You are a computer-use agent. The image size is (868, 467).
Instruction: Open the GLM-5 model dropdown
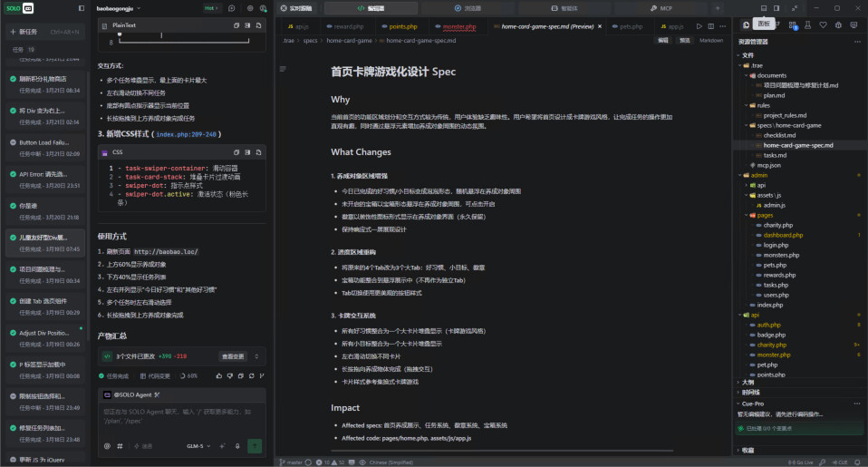tap(198, 446)
